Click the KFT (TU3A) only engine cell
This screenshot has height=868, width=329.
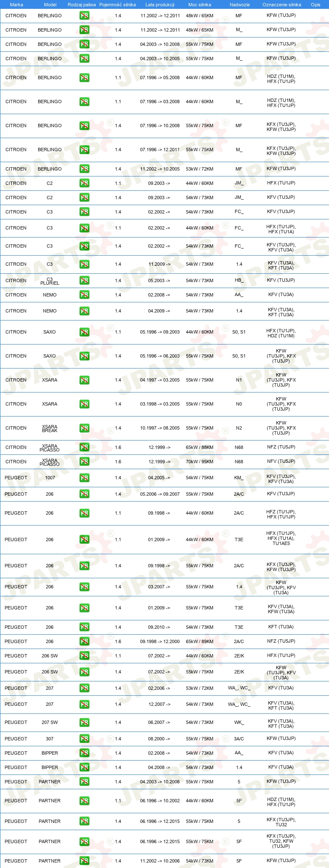281,627
